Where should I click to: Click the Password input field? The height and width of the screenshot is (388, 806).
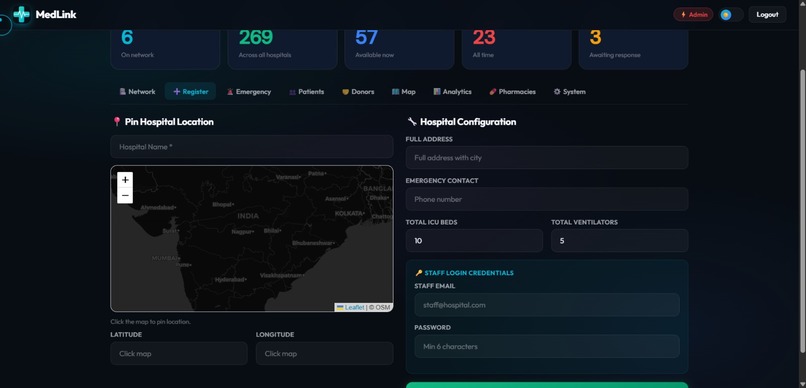coord(547,346)
